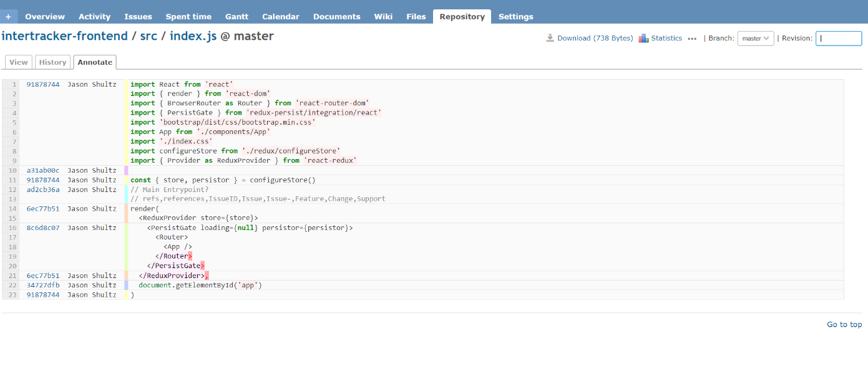This screenshot has height=366, width=868.
Task: Click the Go to top link
Action: (844, 324)
